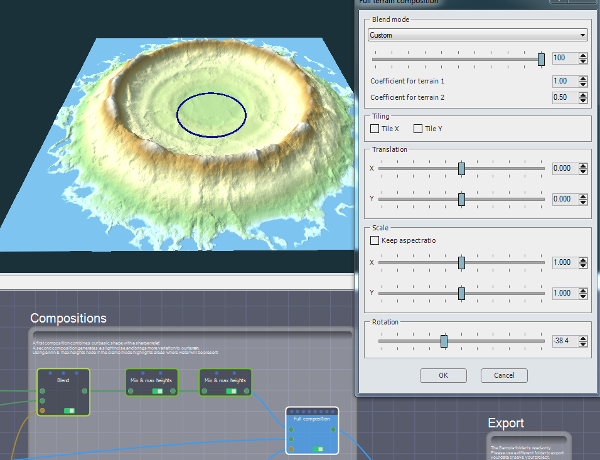600x460 pixels.
Task: Click the Blend node second green input connector
Action: click(42, 401)
